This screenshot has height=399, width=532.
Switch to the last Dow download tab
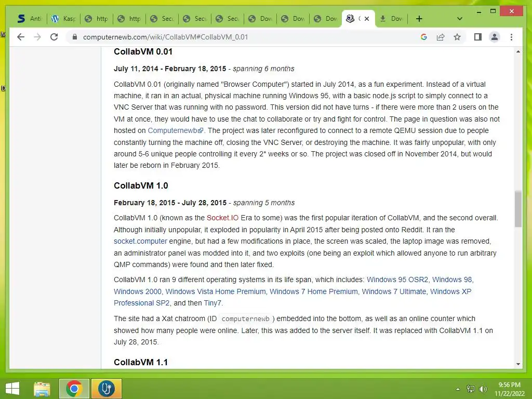(x=391, y=19)
